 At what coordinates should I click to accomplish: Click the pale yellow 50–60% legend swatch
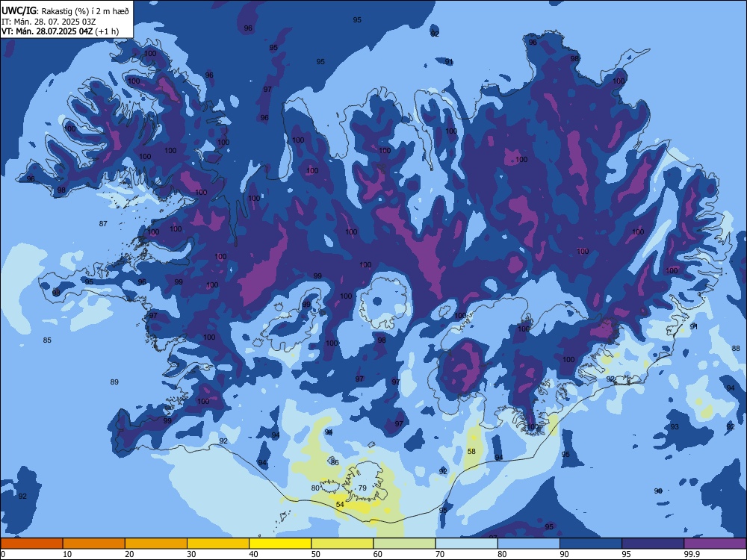tap(342, 544)
